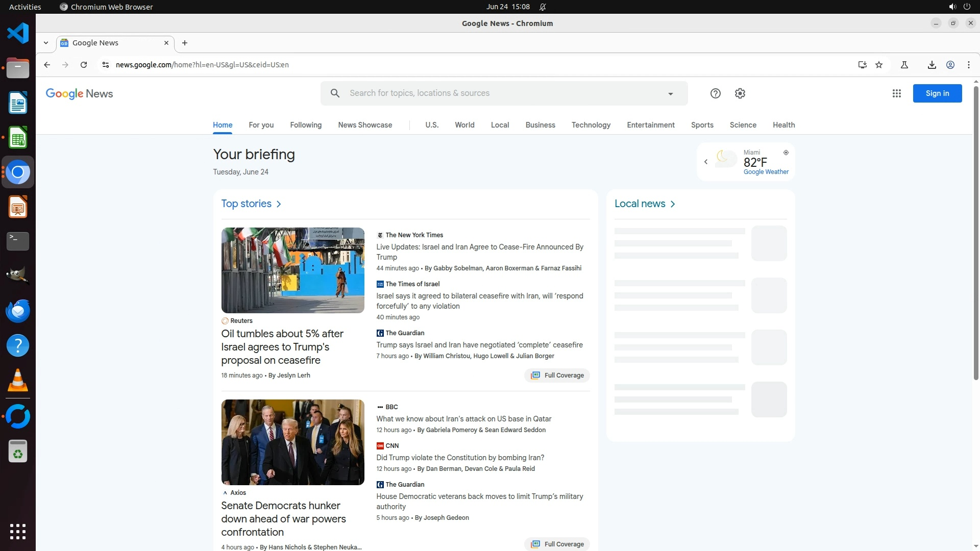Viewport: 980px width, 551px height.
Task: Bookmark this page with star icon
Action: (878, 65)
